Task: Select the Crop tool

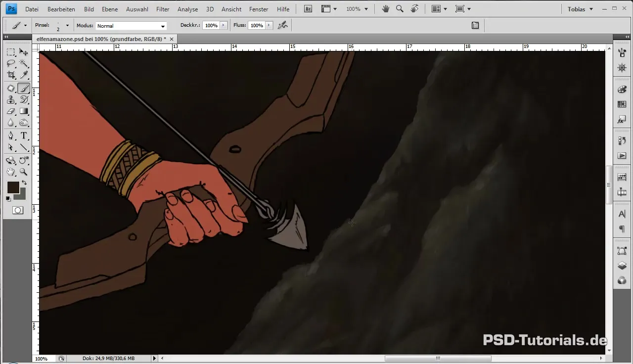Action: (x=11, y=75)
